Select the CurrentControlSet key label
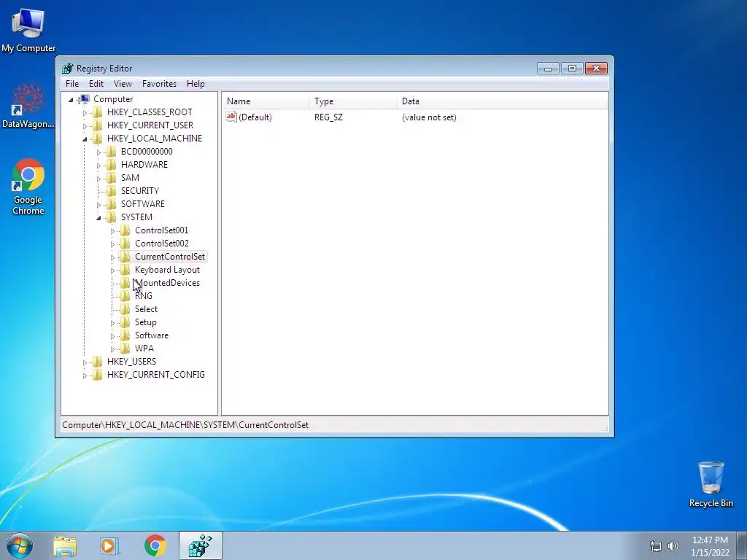 169,257
